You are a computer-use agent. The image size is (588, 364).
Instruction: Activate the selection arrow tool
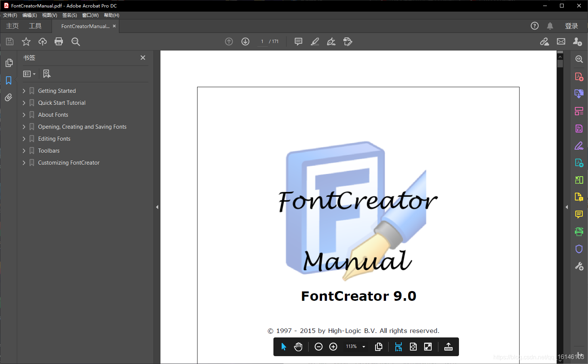284,347
